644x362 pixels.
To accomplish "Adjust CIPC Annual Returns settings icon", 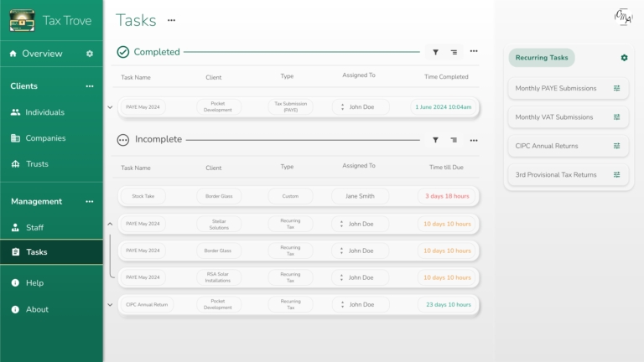I will tap(616, 146).
